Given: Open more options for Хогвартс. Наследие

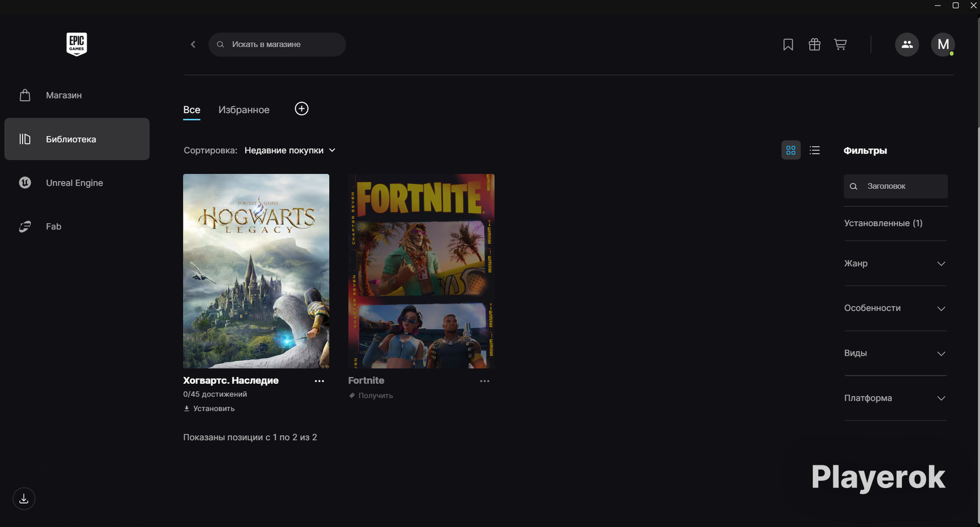Looking at the screenshot, I should pos(319,381).
